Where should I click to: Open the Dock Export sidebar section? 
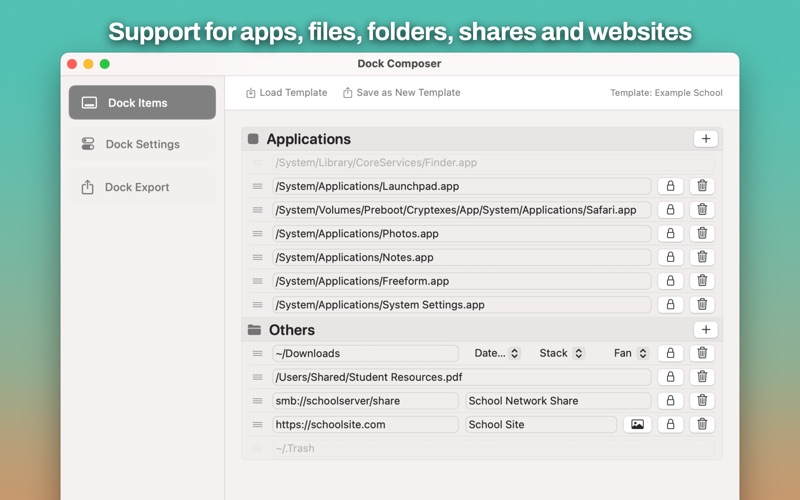(x=142, y=187)
